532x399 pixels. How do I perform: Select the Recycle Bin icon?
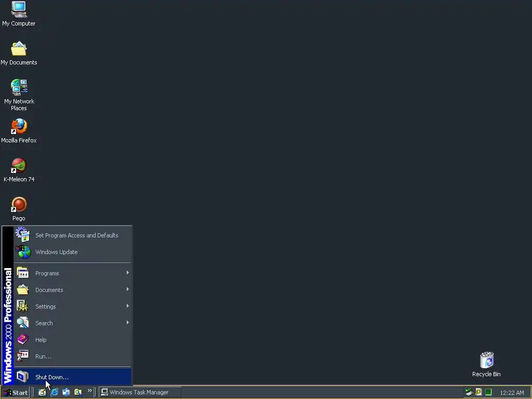click(486, 364)
